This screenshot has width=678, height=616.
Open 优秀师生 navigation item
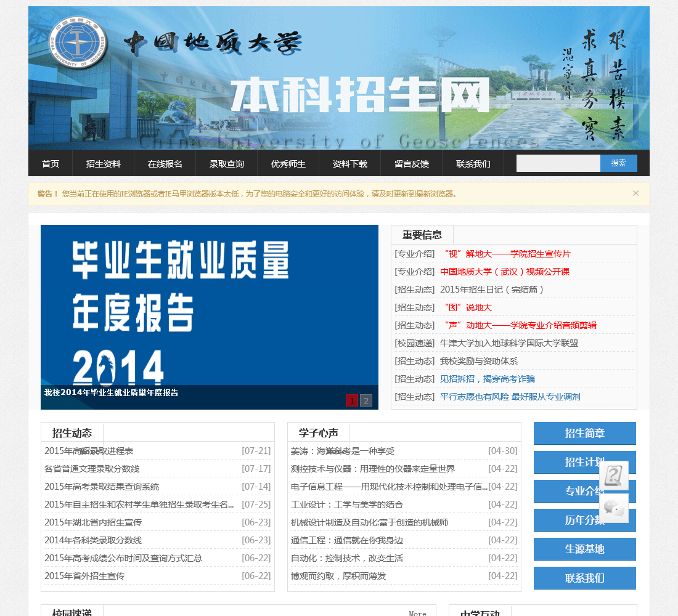pyautogui.click(x=288, y=164)
